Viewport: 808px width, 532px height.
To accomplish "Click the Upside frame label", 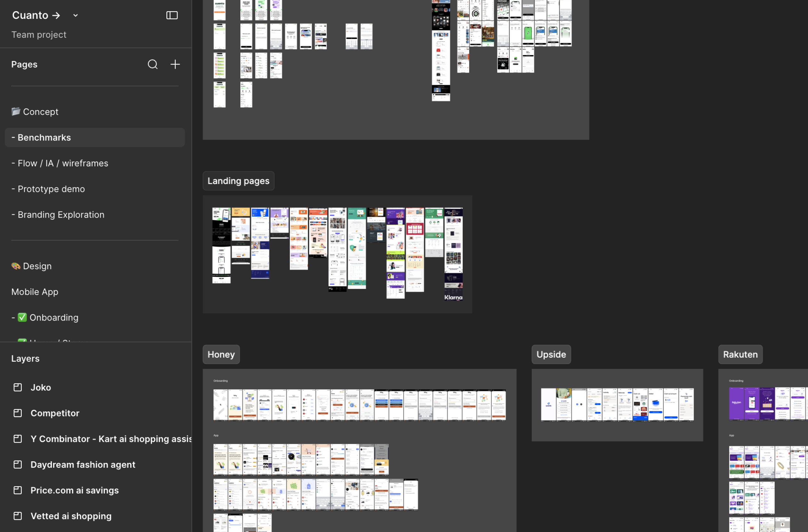I will coord(551,354).
